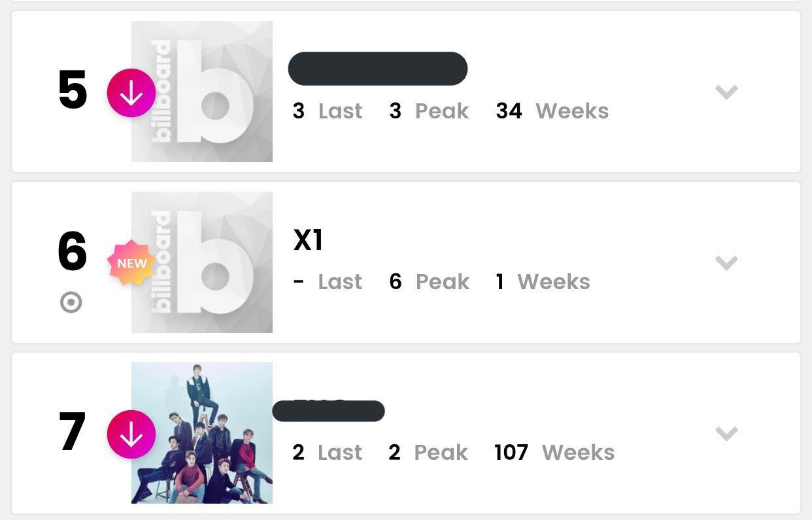This screenshot has width=812, height=520.
Task: Click the pink down-arrow icon on rank 7
Action: coord(131,434)
